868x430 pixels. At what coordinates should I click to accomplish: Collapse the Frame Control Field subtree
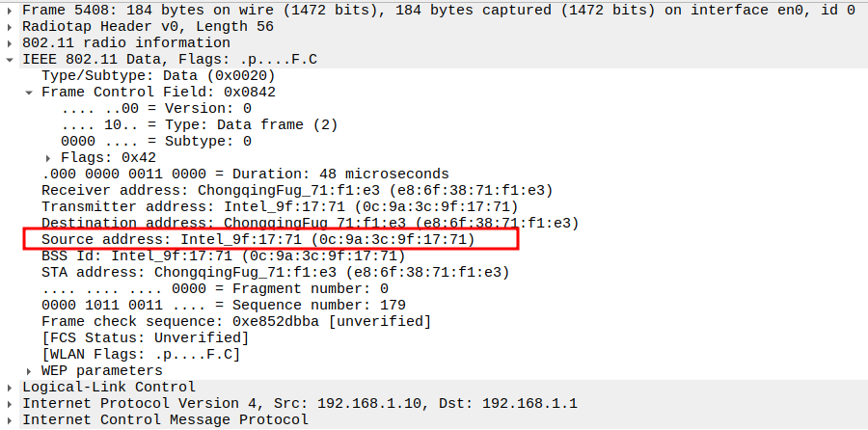pyautogui.click(x=30, y=92)
